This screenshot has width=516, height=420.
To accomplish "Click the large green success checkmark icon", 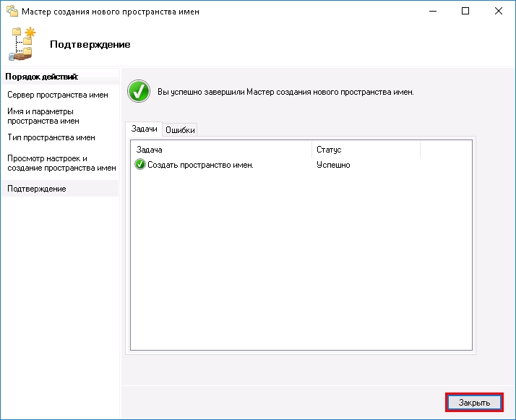I will click(x=138, y=92).
